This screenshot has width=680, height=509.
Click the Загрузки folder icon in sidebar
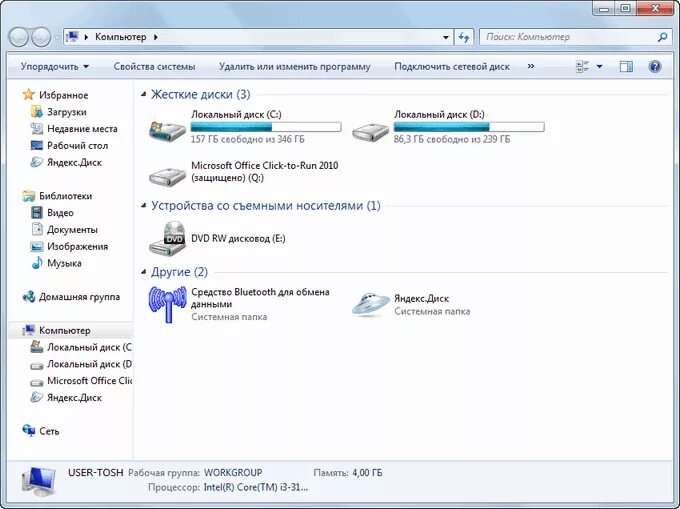[x=37, y=111]
